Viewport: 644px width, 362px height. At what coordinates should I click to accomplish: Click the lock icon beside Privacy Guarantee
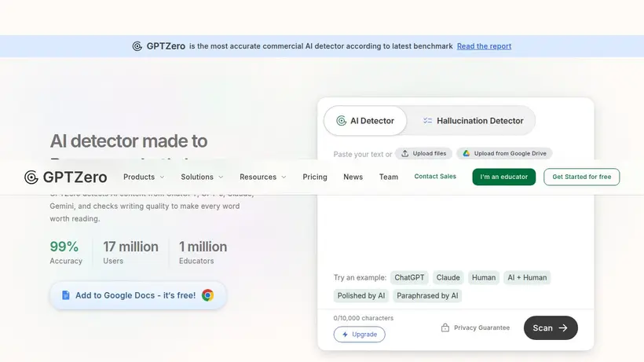tap(445, 327)
